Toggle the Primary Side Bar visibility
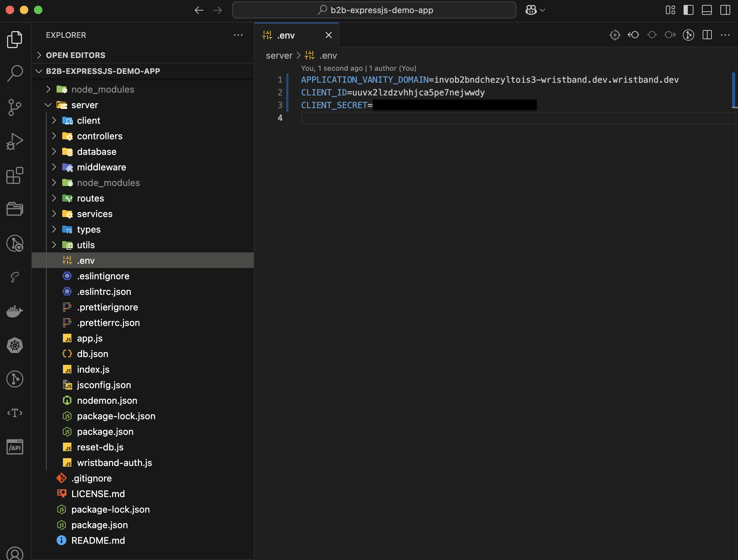 click(x=688, y=10)
